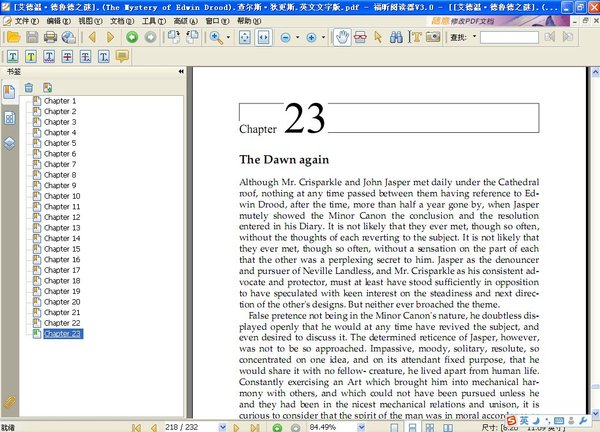Select Chapter 12 bookmark
The height and width of the screenshot is (432, 600).
coord(62,217)
